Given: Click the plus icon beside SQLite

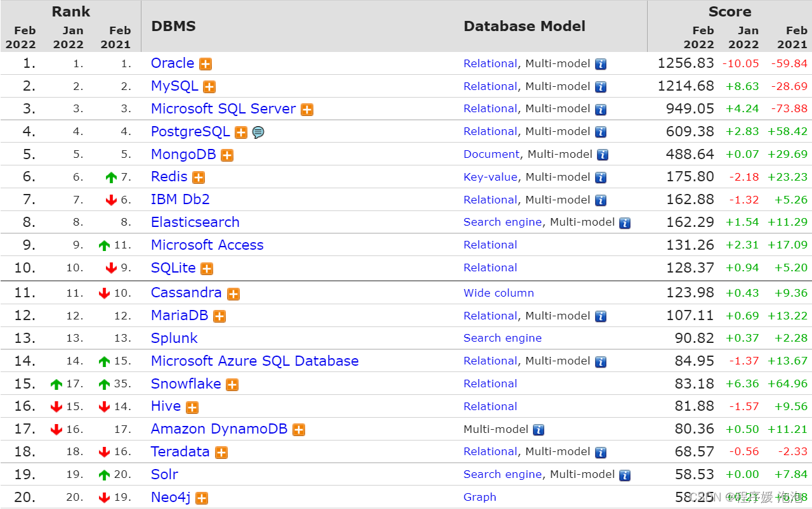Looking at the screenshot, I should pyautogui.click(x=207, y=268).
